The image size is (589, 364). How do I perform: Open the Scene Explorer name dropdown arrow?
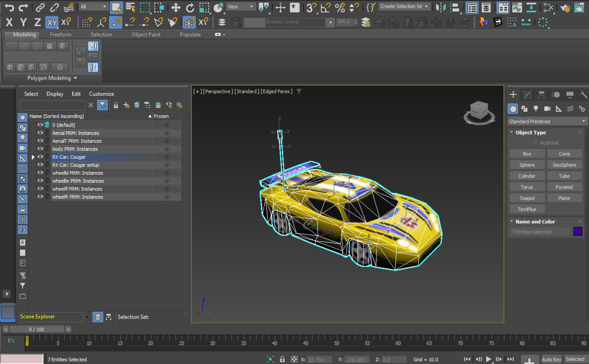pos(87,317)
